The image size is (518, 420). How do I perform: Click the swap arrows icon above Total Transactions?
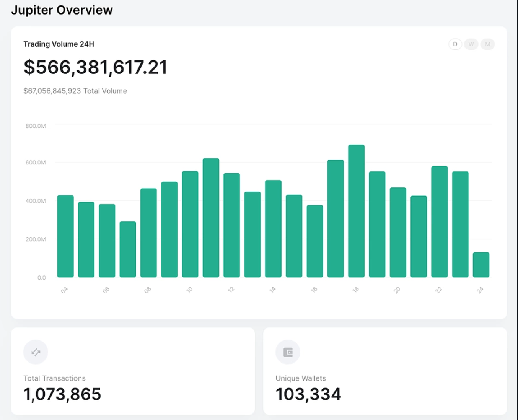36,352
